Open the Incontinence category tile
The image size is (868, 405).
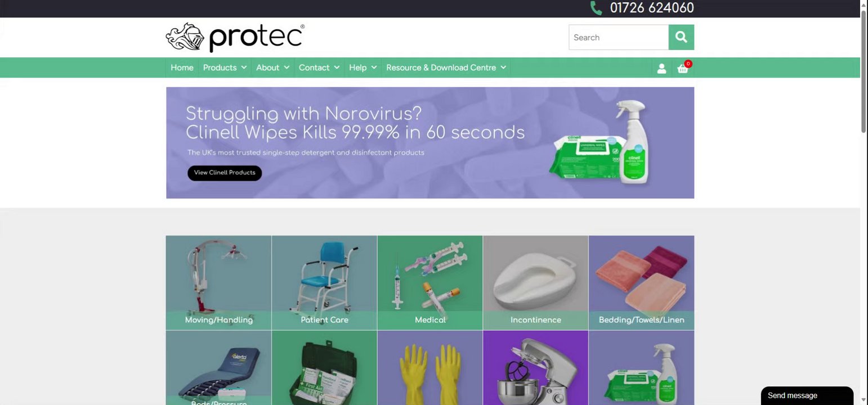click(x=535, y=282)
